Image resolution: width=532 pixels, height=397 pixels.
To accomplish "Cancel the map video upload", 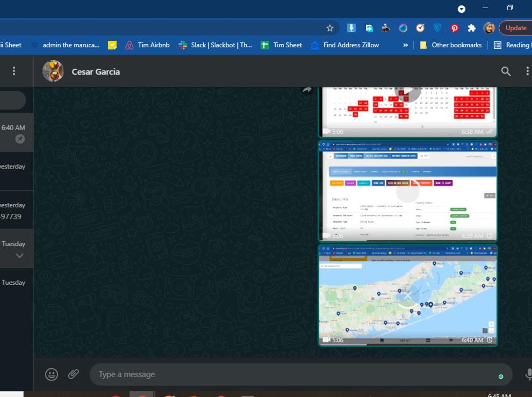I will pyautogui.click(x=407, y=295).
